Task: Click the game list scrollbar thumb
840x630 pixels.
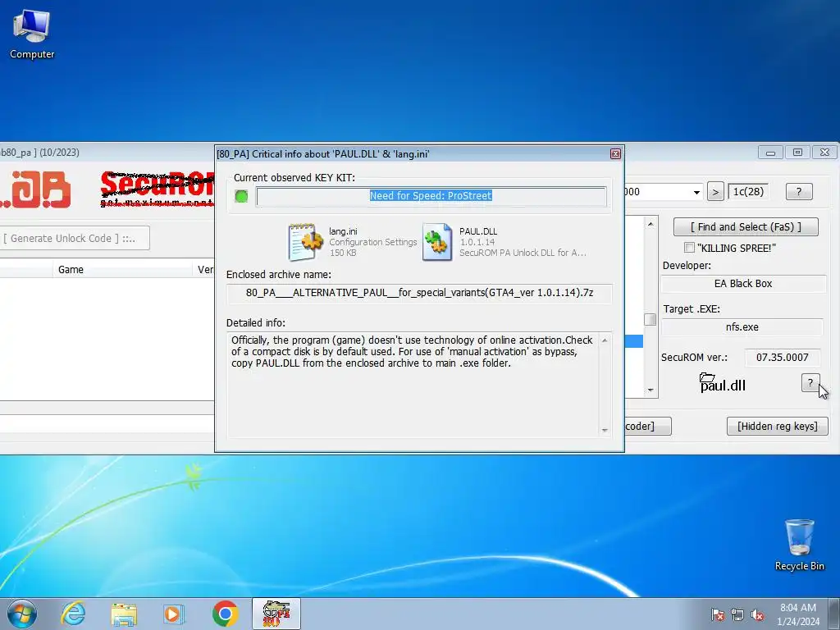Action: point(651,320)
